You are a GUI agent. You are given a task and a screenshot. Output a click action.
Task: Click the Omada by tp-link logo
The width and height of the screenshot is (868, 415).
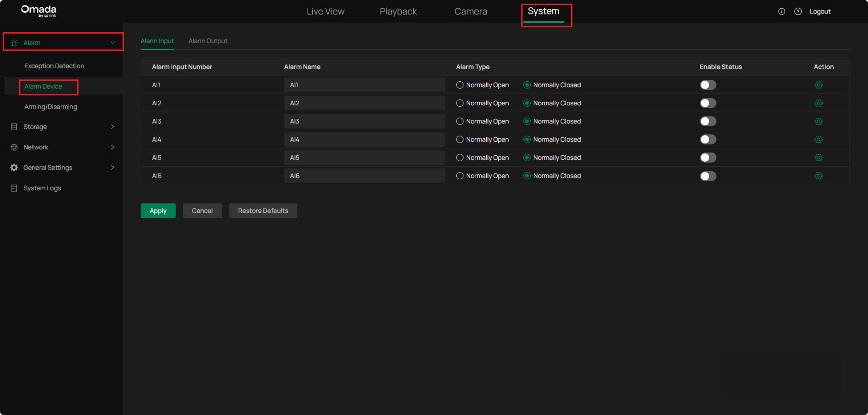(38, 11)
